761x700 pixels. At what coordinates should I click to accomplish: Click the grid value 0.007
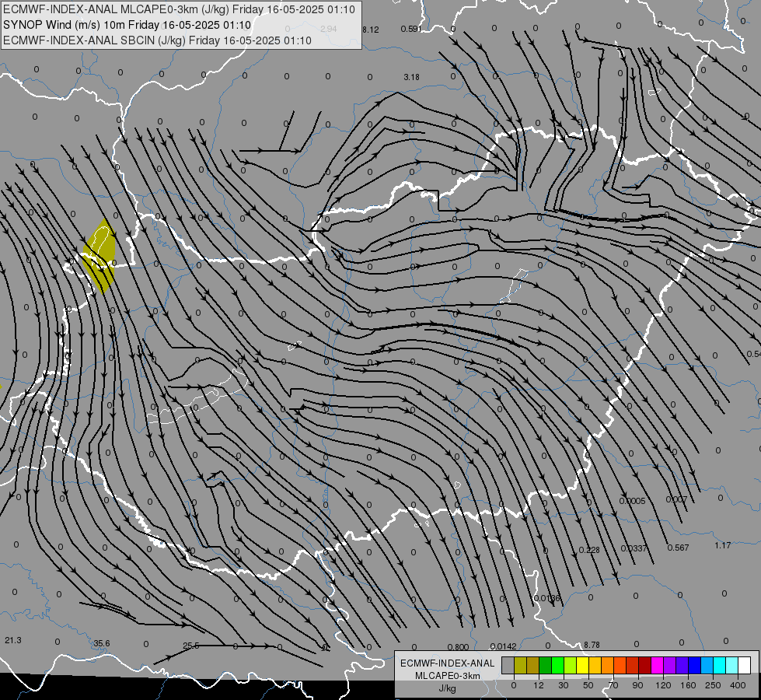click(x=676, y=499)
